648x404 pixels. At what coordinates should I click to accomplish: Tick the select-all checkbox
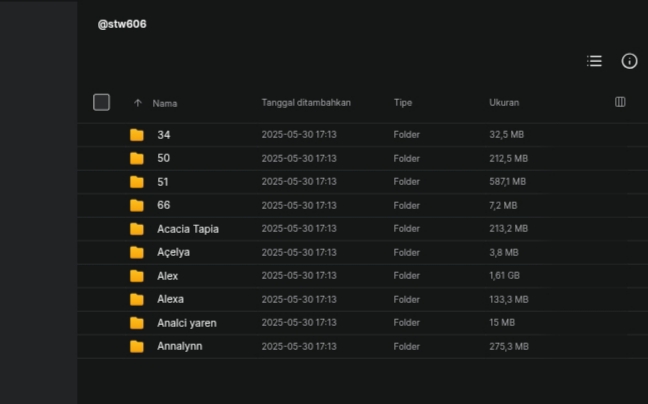click(101, 102)
